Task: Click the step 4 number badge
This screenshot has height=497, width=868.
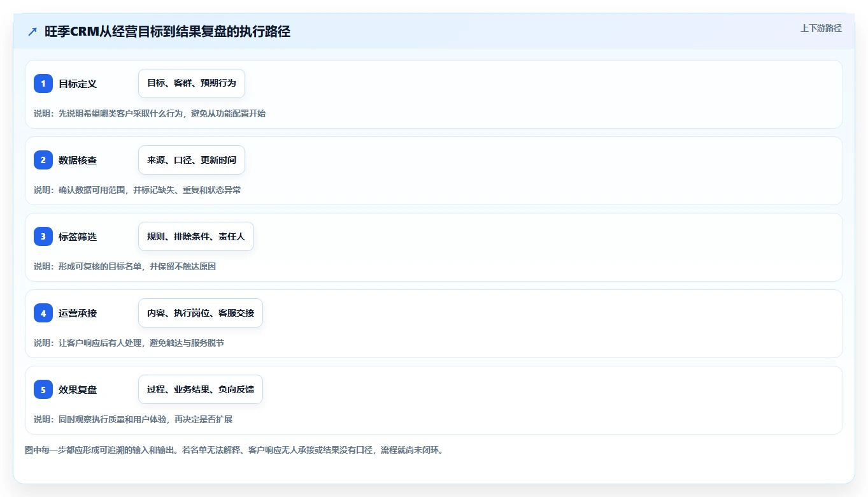Action: [43, 313]
